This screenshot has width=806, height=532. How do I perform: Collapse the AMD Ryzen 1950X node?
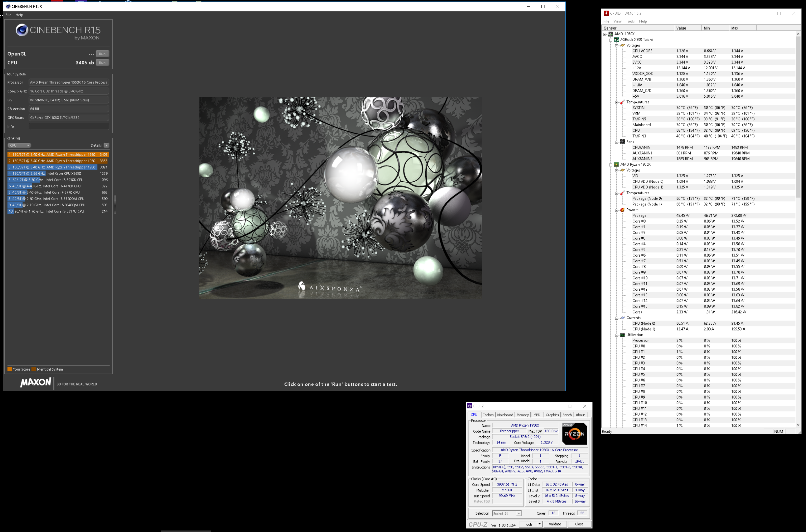pos(610,164)
